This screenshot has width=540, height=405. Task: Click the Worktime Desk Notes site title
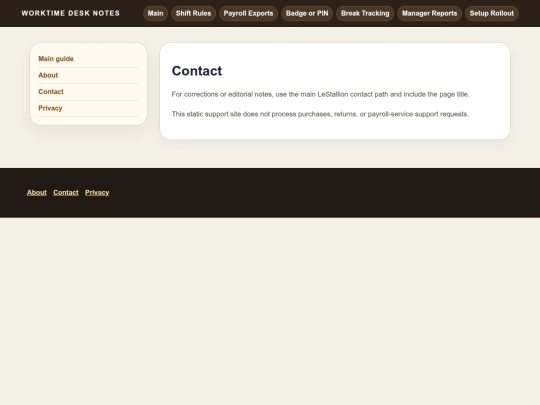(71, 13)
